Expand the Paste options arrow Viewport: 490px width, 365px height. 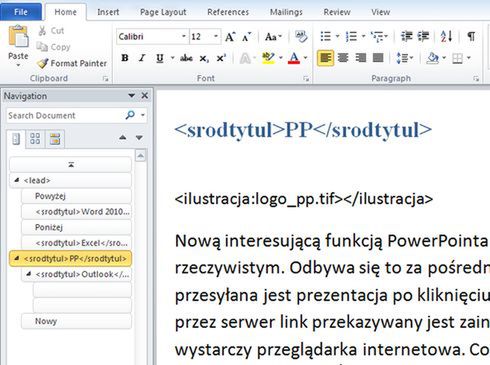18,65
